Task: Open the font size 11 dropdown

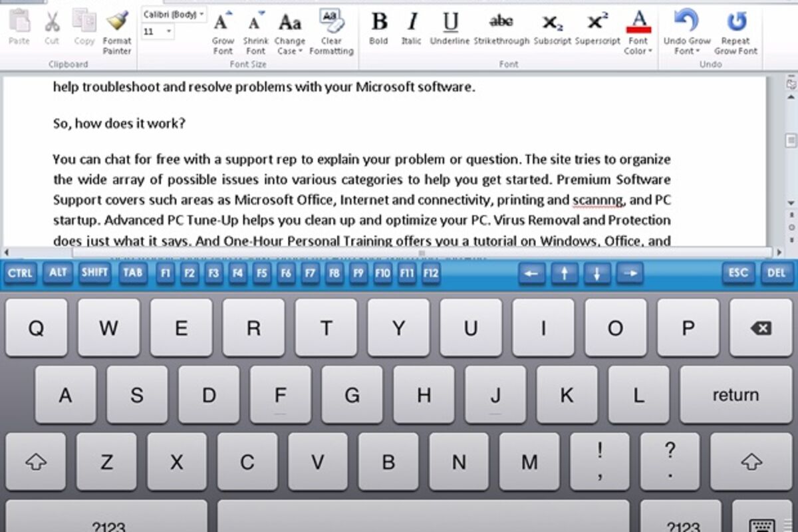Action: point(158,31)
